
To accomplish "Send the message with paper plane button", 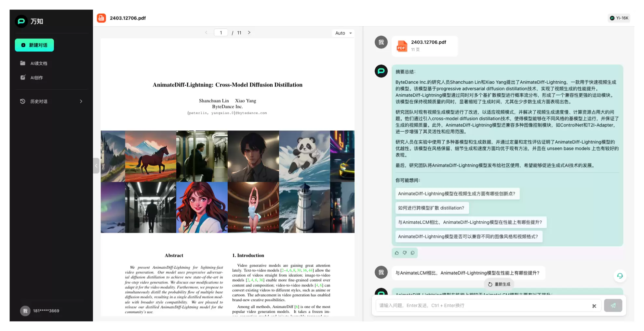I will pos(613,306).
